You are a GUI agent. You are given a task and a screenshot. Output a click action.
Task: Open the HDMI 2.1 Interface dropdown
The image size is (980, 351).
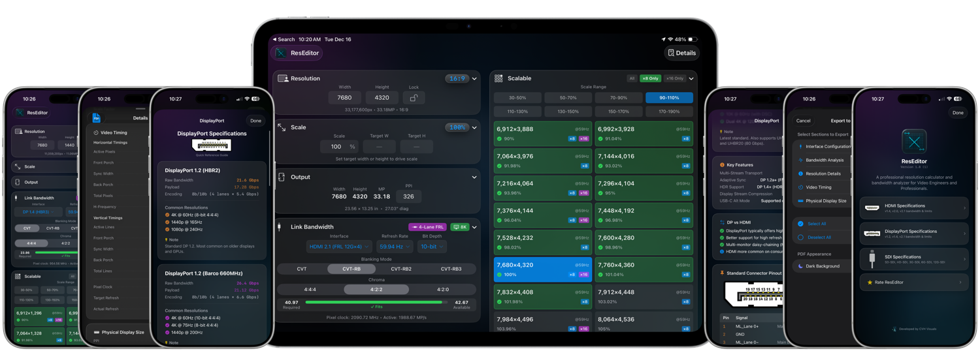339,247
